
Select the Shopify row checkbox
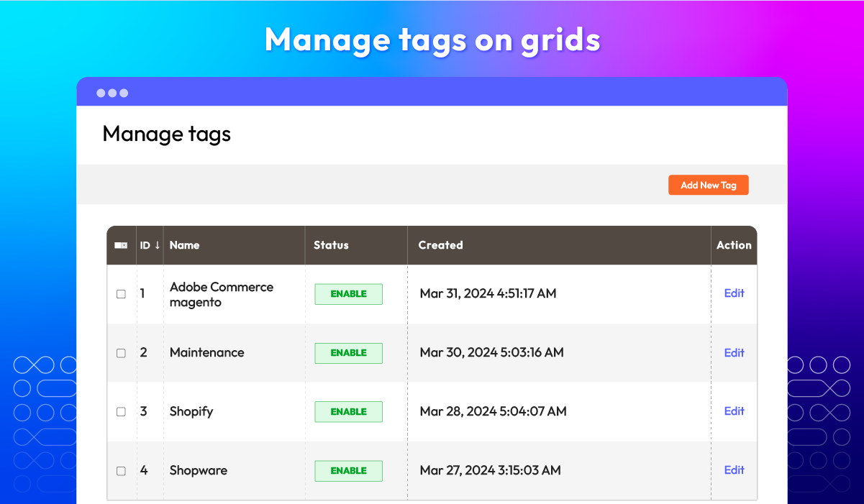click(121, 411)
